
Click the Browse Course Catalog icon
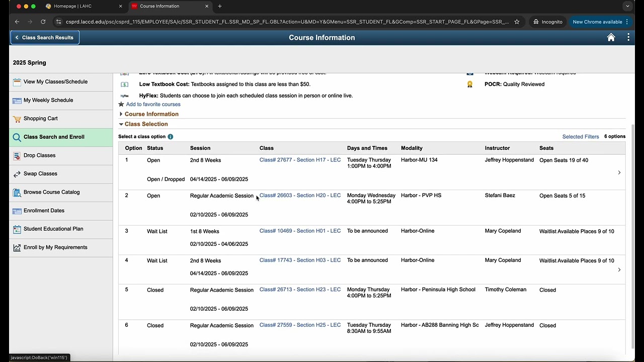point(17,192)
